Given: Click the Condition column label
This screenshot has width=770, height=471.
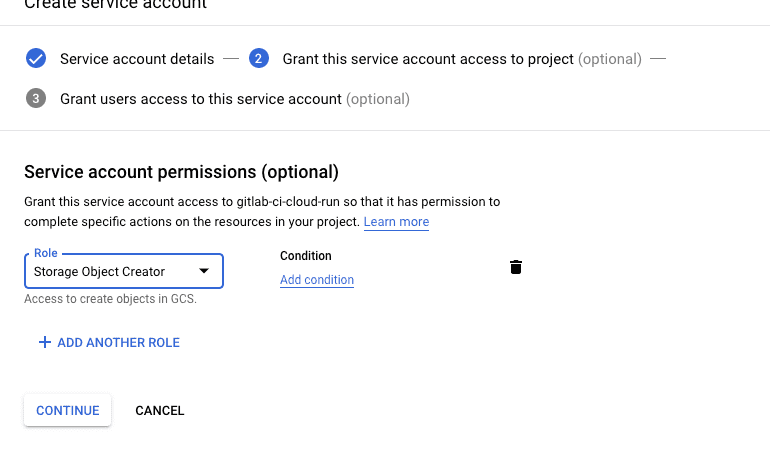Looking at the screenshot, I should pos(305,256).
